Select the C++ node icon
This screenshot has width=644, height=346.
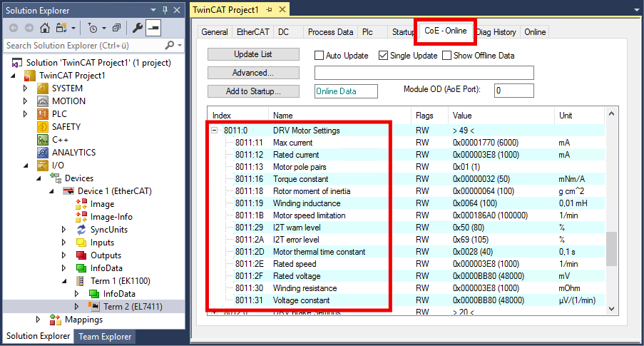(x=43, y=140)
